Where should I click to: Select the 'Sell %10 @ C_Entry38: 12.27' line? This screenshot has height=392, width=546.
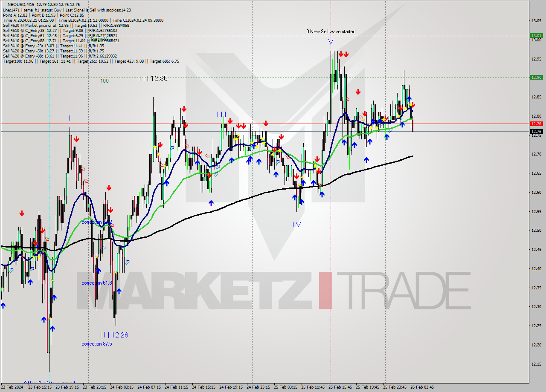(x=60, y=30)
